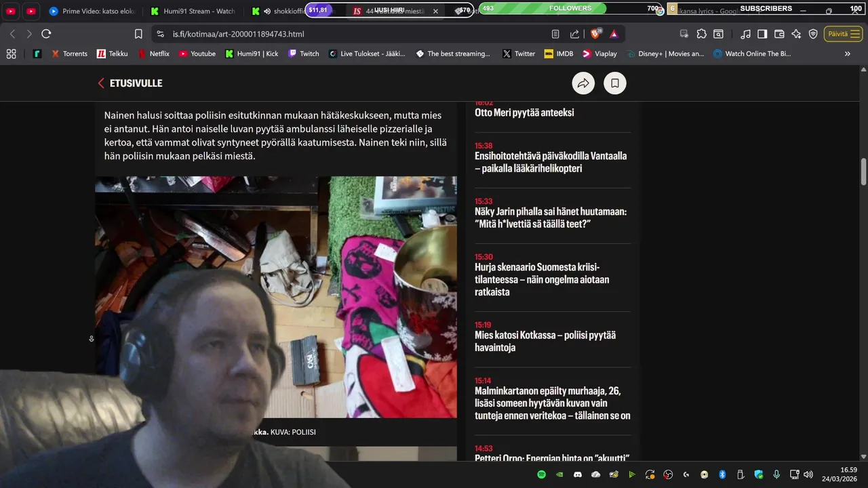Reload the page with the refresh icon
This screenshot has width=868, height=488.
(x=46, y=34)
